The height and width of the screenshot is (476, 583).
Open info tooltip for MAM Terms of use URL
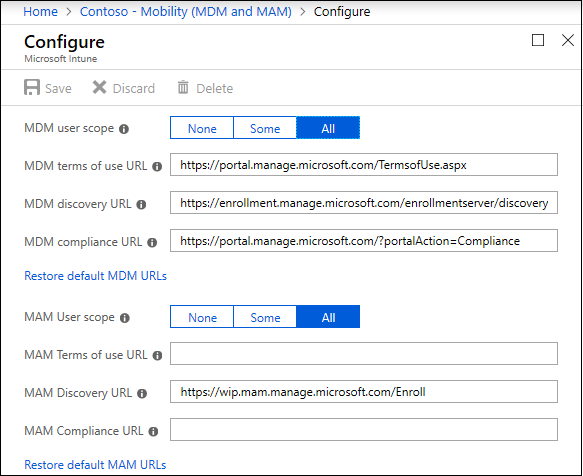tap(157, 356)
